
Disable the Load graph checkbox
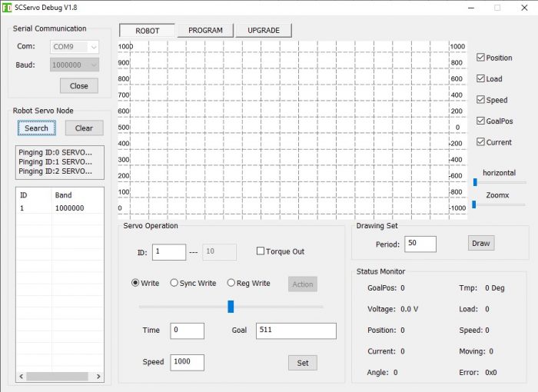click(481, 78)
